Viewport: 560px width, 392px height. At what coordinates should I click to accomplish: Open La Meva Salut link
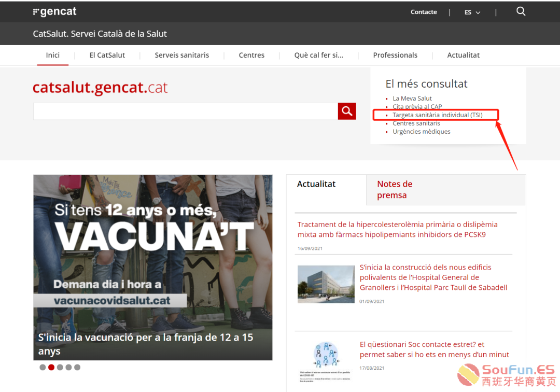(412, 98)
